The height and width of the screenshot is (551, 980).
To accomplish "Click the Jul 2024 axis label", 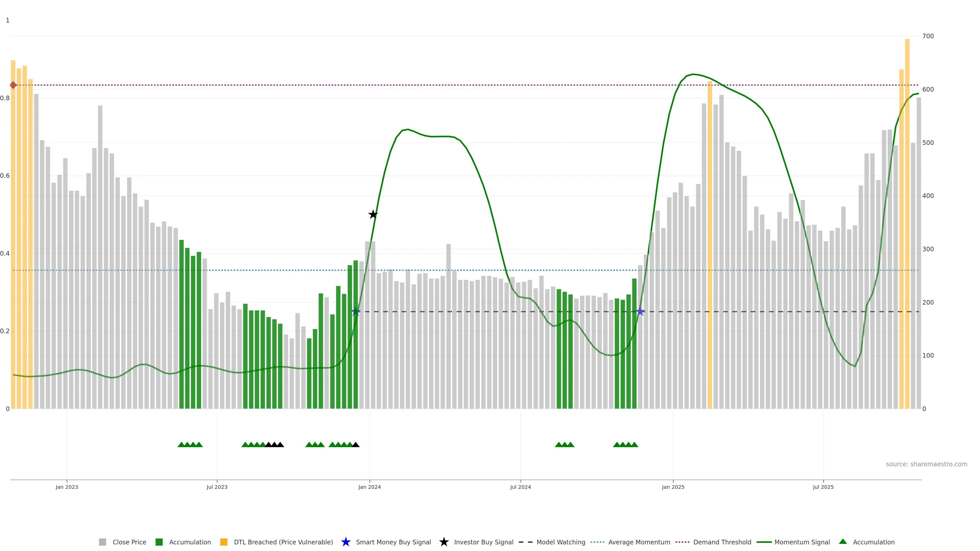I will (x=520, y=487).
